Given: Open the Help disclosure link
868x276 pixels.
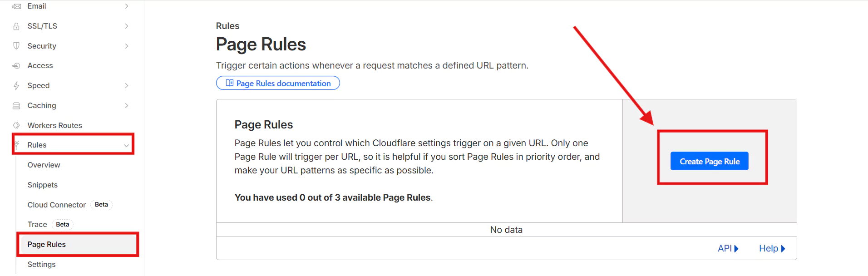Looking at the screenshot, I should coord(772,248).
